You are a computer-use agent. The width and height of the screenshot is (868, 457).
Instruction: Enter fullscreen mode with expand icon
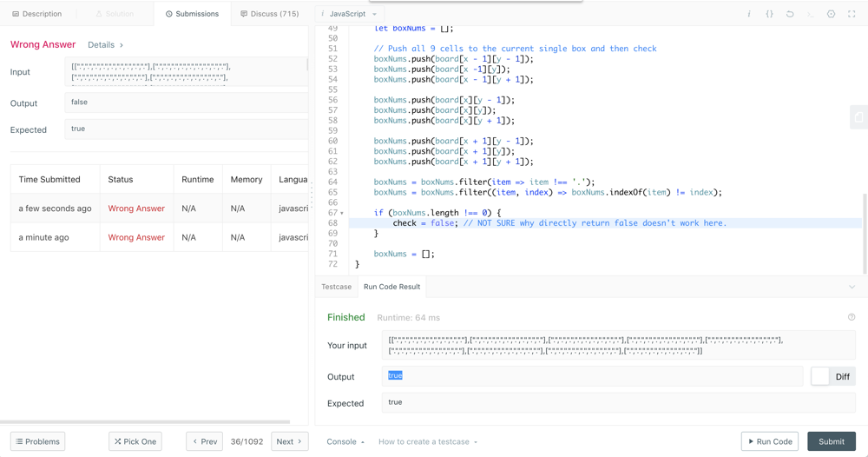coord(852,14)
